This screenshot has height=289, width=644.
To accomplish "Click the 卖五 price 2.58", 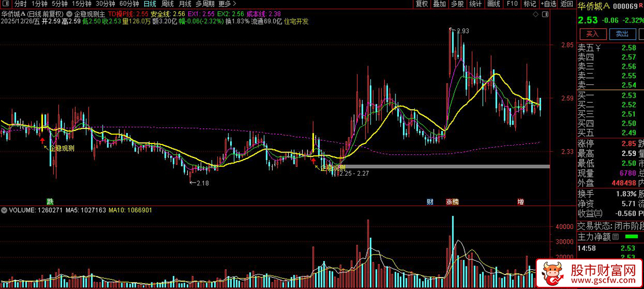I will [628, 48].
